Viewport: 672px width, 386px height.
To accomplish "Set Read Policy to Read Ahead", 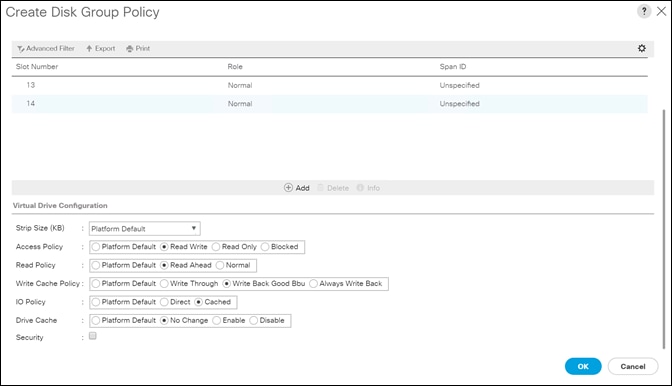I will click(164, 265).
